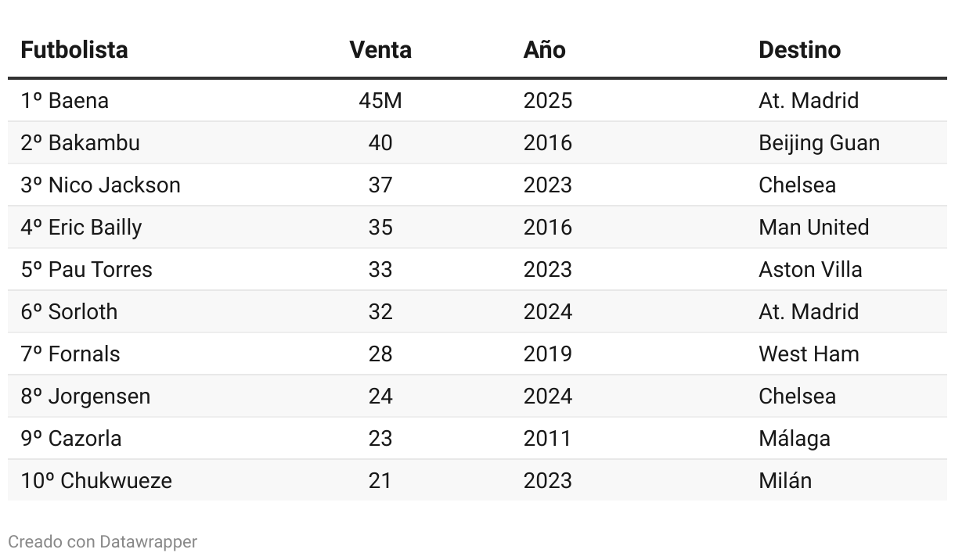Click the Venta column header
The image size is (955, 560).
click(380, 50)
